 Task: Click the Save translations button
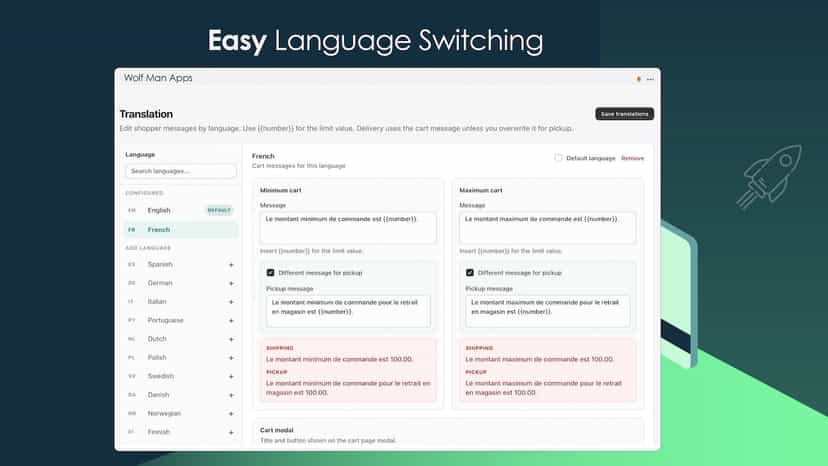(624, 114)
